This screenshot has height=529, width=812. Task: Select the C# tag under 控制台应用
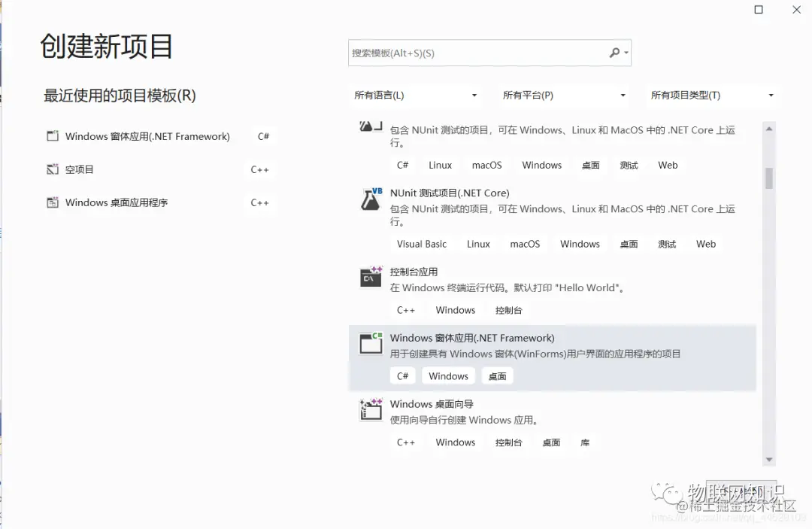tap(406, 309)
